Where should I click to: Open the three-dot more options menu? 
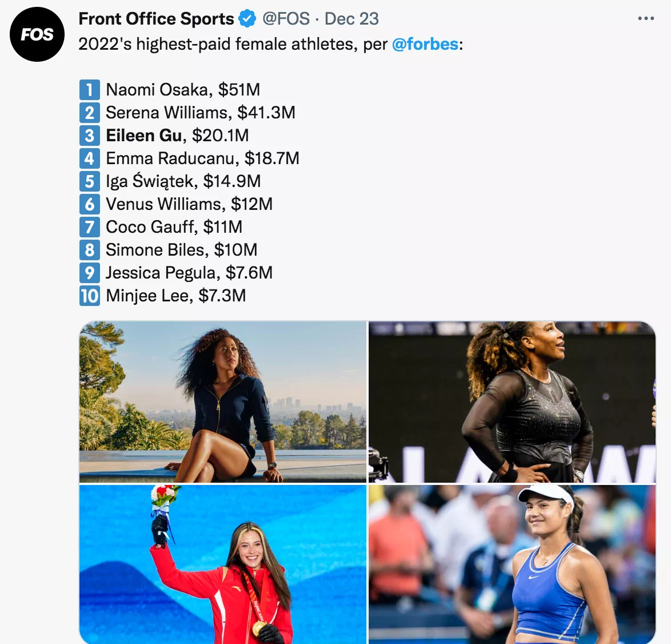[x=646, y=18]
